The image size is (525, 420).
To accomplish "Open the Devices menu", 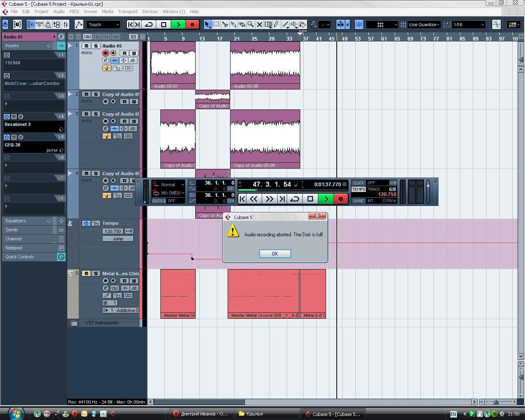I will (150, 11).
